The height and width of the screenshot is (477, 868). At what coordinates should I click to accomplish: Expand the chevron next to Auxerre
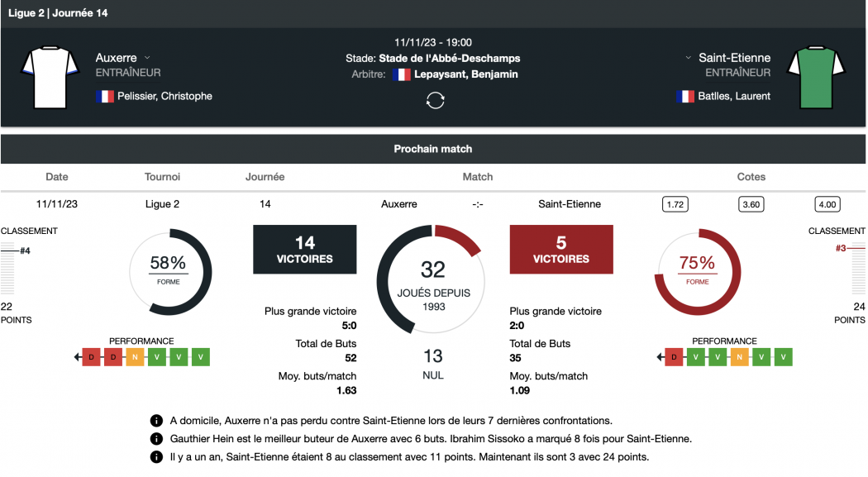point(147,58)
